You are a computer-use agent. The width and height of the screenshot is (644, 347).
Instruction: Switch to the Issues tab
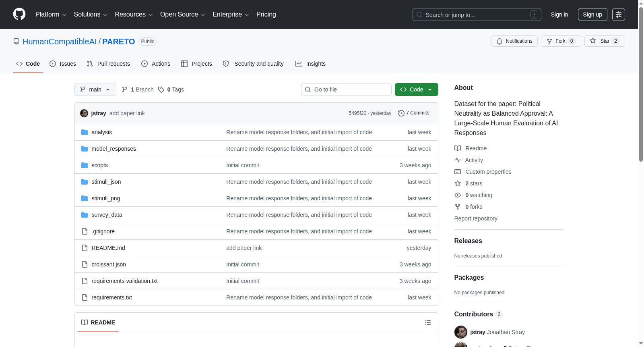63,64
